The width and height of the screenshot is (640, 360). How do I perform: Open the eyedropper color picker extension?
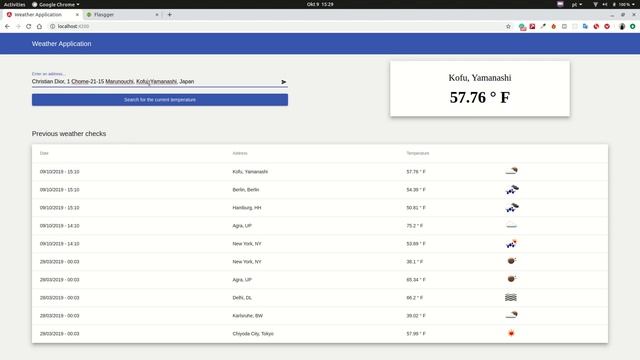(543, 26)
